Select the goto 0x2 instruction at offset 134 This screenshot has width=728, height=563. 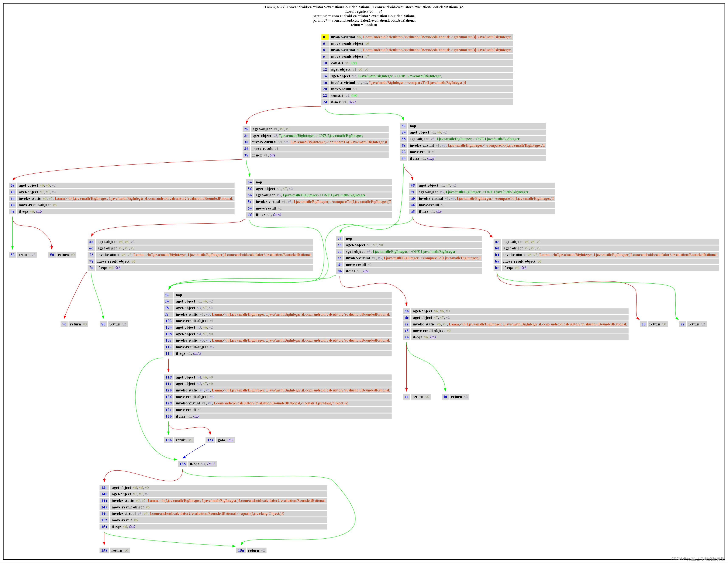pyautogui.click(x=225, y=440)
